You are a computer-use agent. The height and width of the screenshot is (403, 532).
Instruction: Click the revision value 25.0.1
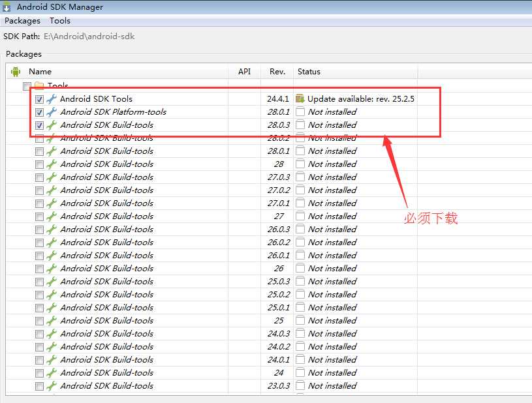pos(279,307)
